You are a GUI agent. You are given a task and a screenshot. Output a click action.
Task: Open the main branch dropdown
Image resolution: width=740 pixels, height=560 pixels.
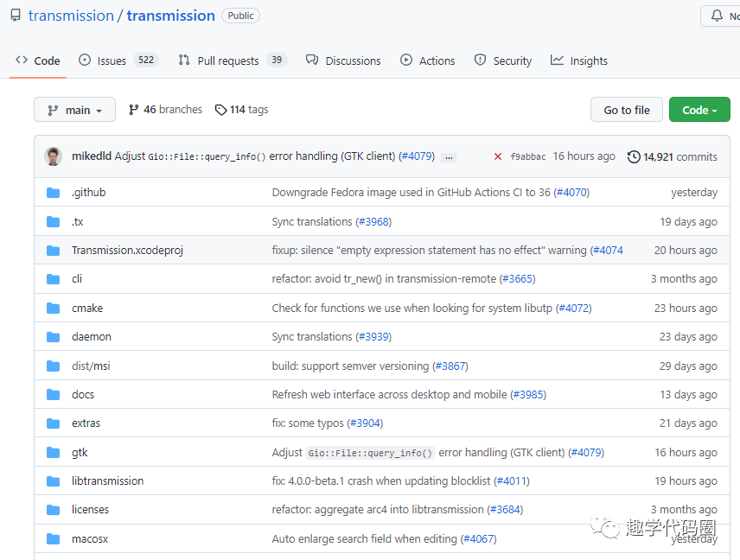74,110
